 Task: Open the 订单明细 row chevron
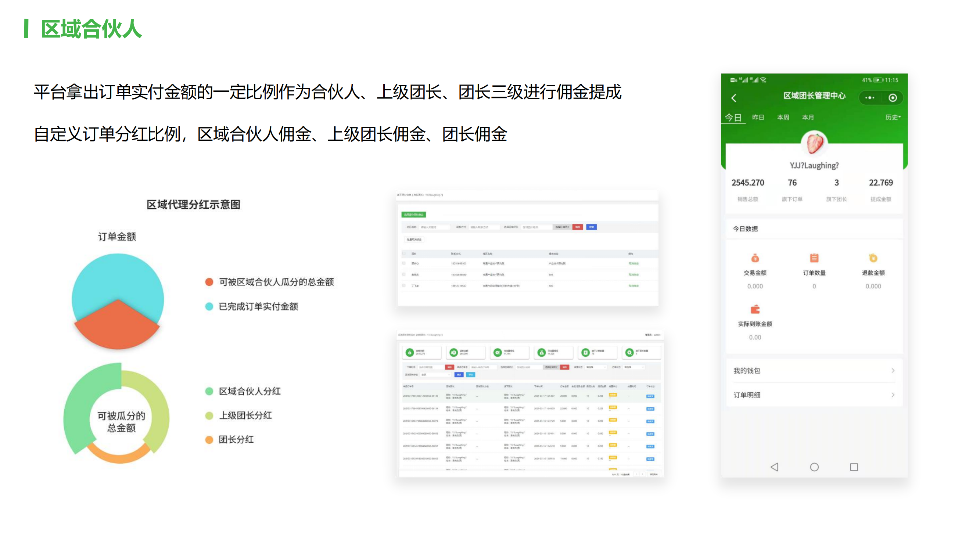pos(893,395)
